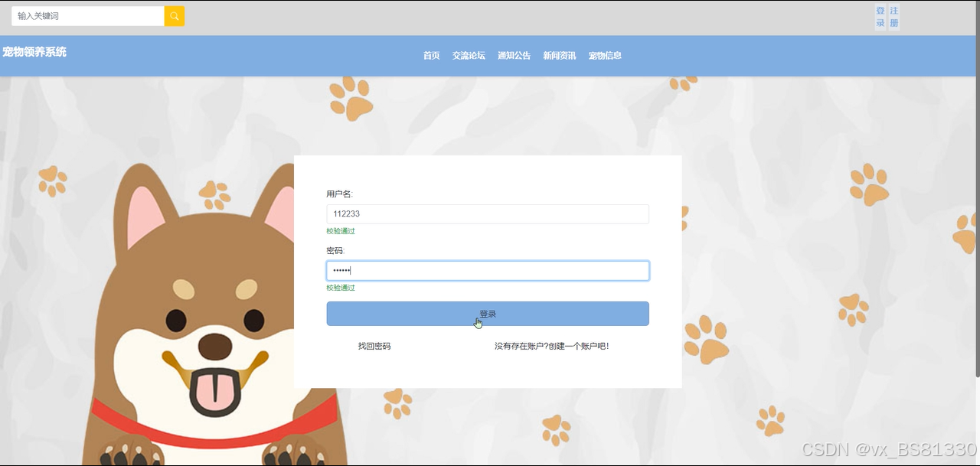Click the 校验通过 text under the username field
The height and width of the screenshot is (466, 980).
tap(341, 231)
